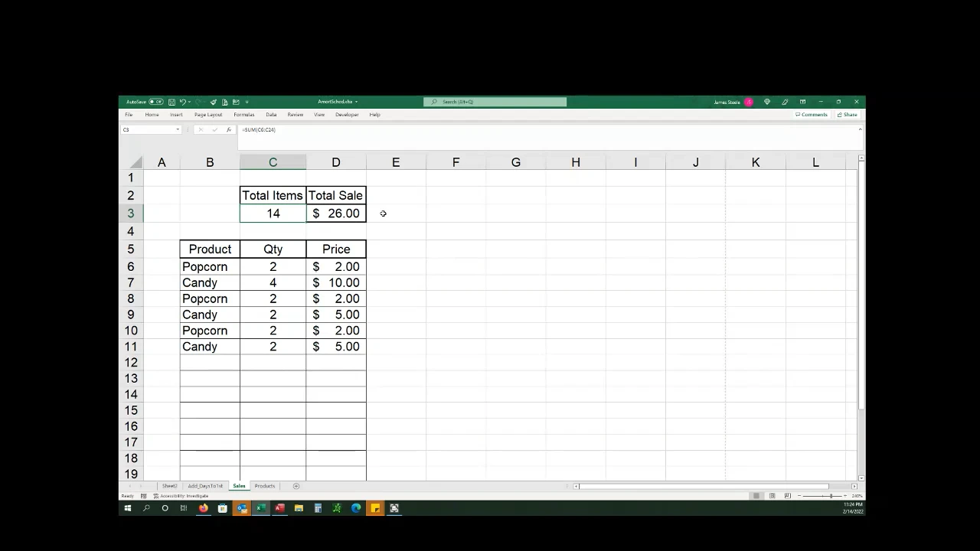
Task: Click the vertical scrollbar up arrow
Action: 861,158
